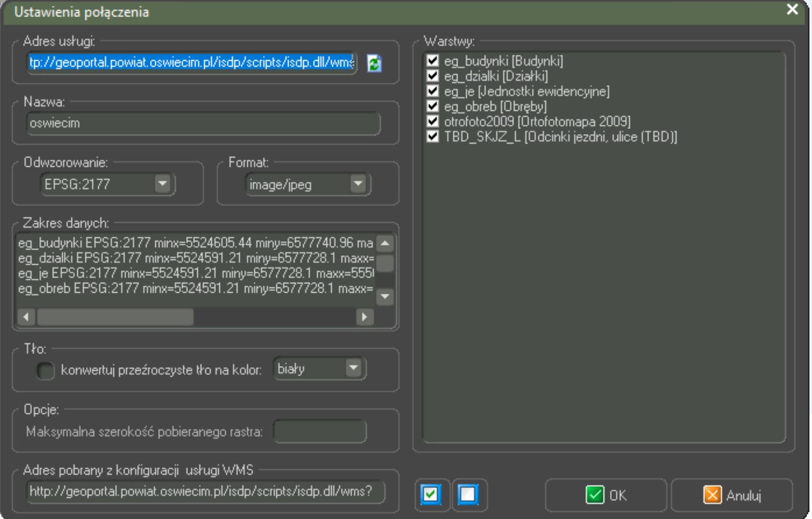Uncheck TBD_SKJZ_L road segments layer

433,137
